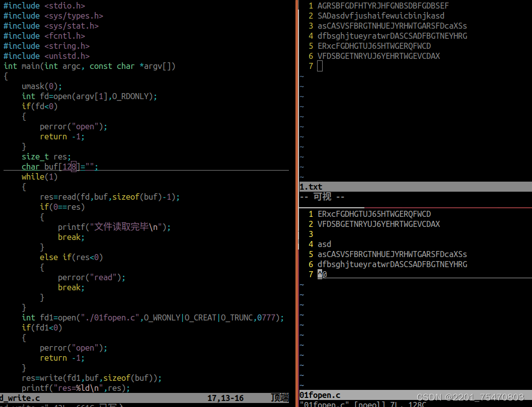
Task: Click line 6 'dfbsghjtueyratwrDASCSADFBGTNEYHRG' in 01fopen.c
Action: pyautogui.click(x=392, y=264)
